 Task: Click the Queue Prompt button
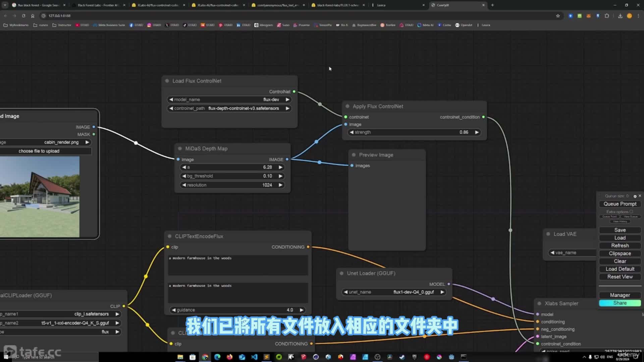[x=620, y=204]
